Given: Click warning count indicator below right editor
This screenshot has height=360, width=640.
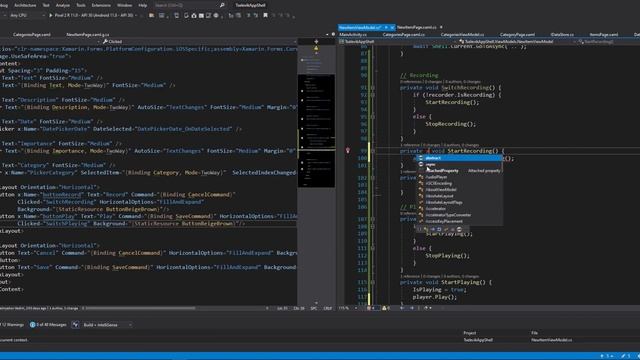Looking at the screenshot, I should coord(387,308).
